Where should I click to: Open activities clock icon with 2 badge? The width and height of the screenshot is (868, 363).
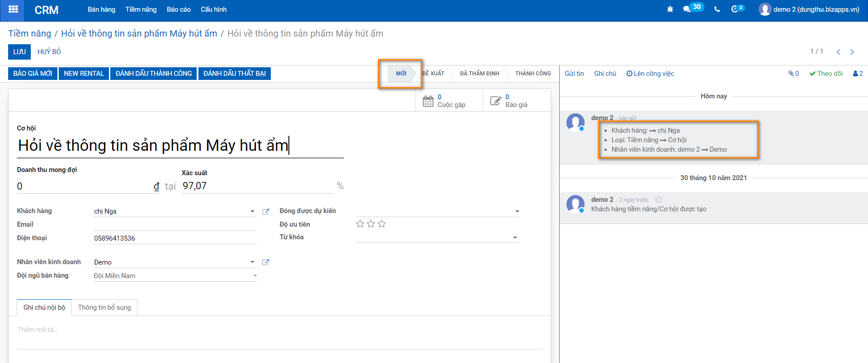pyautogui.click(x=737, y=9)
